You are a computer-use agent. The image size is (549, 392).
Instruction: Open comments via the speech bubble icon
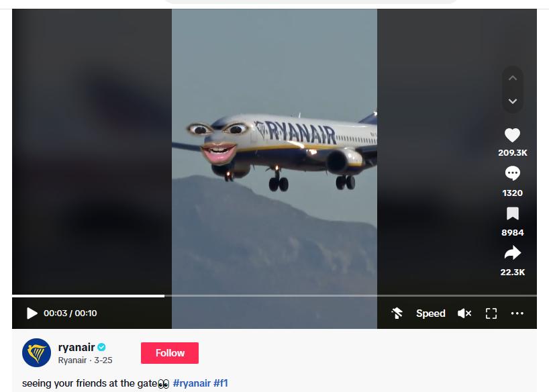[x=512, y=173]
